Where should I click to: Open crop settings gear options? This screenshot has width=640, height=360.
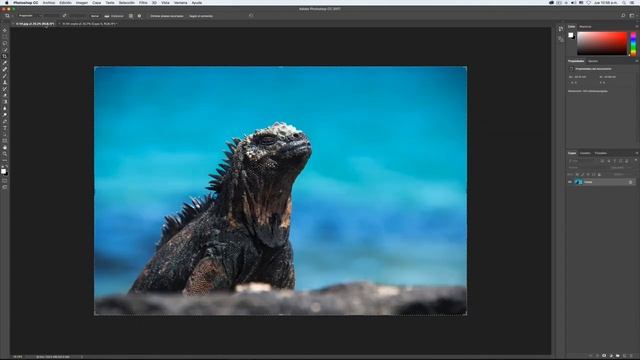coord(139,16)
